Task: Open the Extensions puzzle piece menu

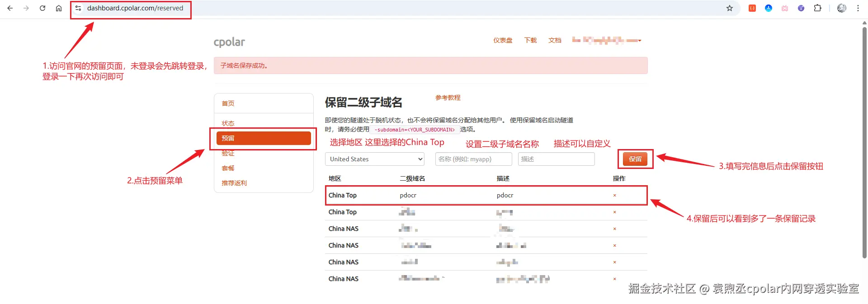Action: (x=817, y=8)
